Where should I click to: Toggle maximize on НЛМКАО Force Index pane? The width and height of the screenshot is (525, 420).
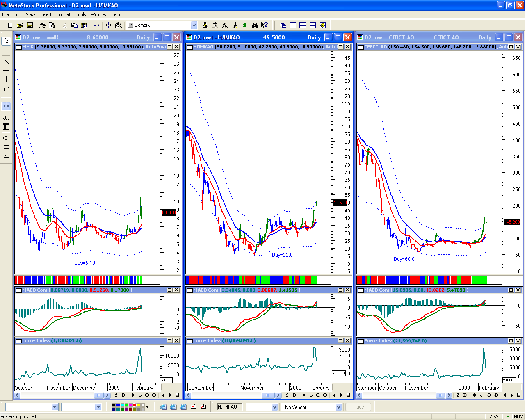pyautogui.click(x=340, y=341)
